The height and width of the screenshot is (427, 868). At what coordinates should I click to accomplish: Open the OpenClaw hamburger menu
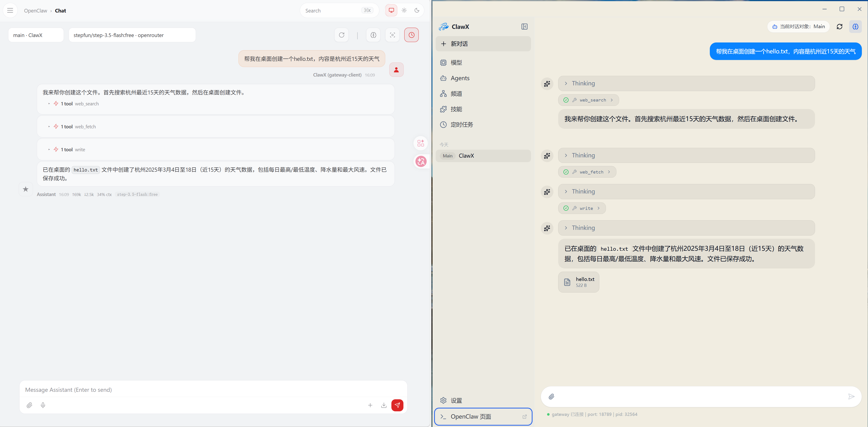(10, 10)
